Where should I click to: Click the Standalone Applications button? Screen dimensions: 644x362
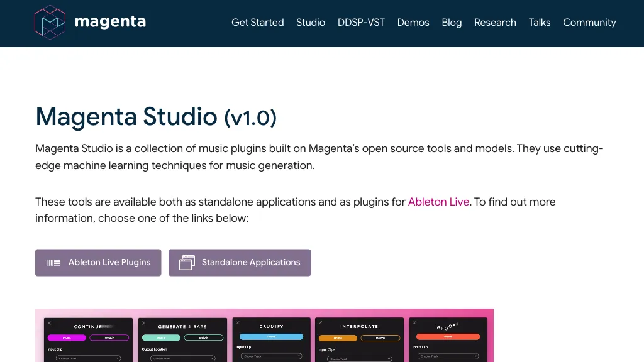pyautogui.click(x=240, y=262)
